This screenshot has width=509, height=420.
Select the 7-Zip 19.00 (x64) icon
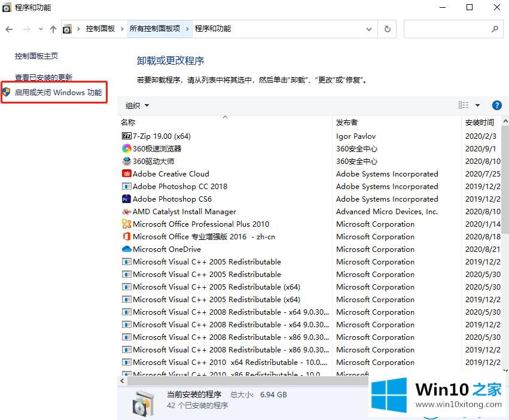click(127, 136)
